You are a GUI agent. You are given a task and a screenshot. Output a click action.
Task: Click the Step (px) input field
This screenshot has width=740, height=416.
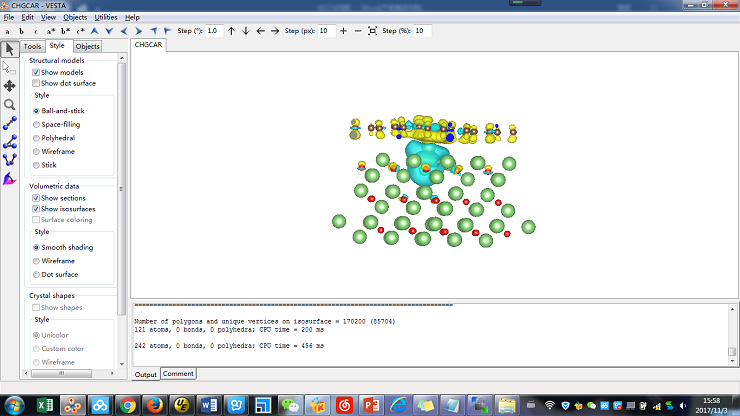(x=326, y=31)
